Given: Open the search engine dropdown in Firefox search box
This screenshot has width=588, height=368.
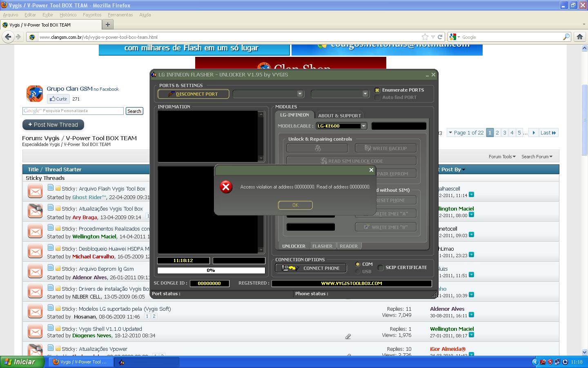Looking at the screenshot, I should click(x=454, y=37).
